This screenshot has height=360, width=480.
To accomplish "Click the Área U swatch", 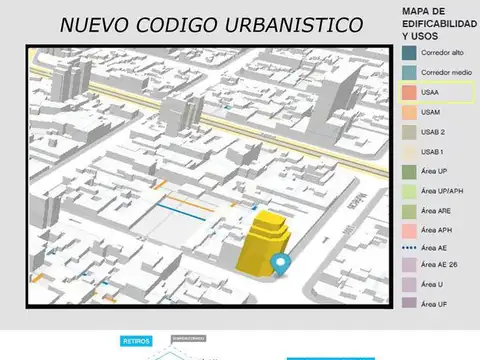I will coord(409,285).
